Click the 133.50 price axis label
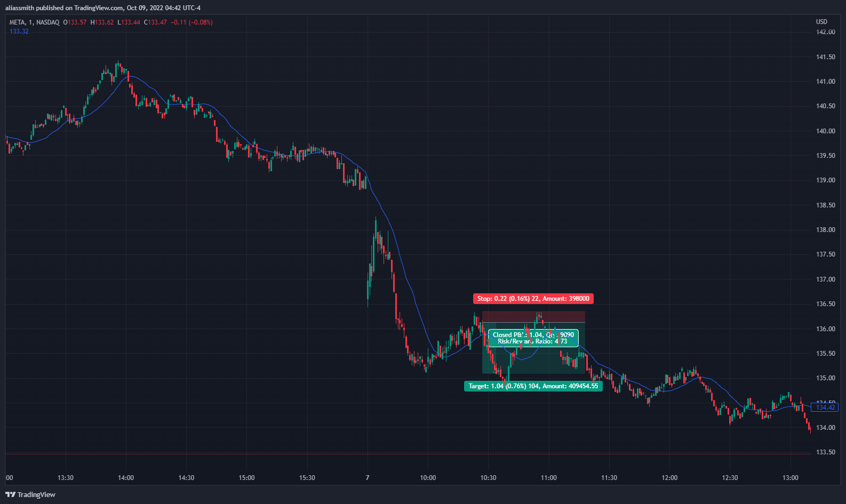Image resolution: width=846 pixels, height=504 pixels. click(x=826, y=452)
